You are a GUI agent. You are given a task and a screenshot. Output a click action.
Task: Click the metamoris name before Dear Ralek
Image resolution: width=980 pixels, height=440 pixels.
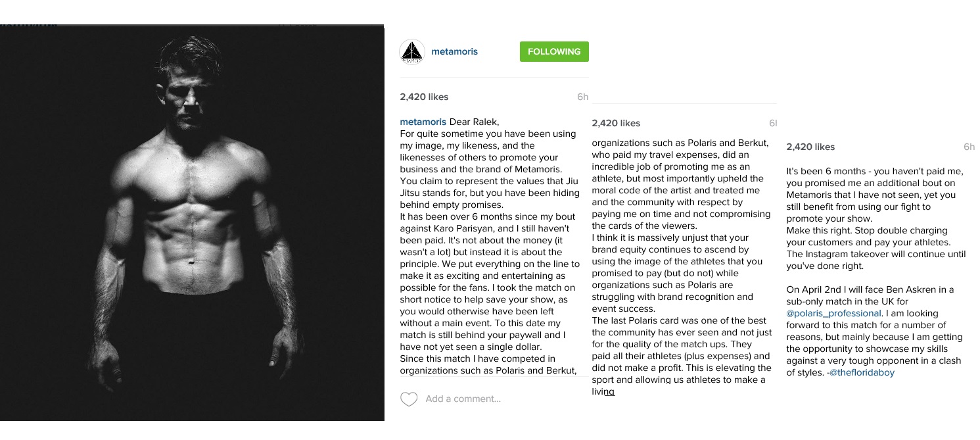(423, 122)
